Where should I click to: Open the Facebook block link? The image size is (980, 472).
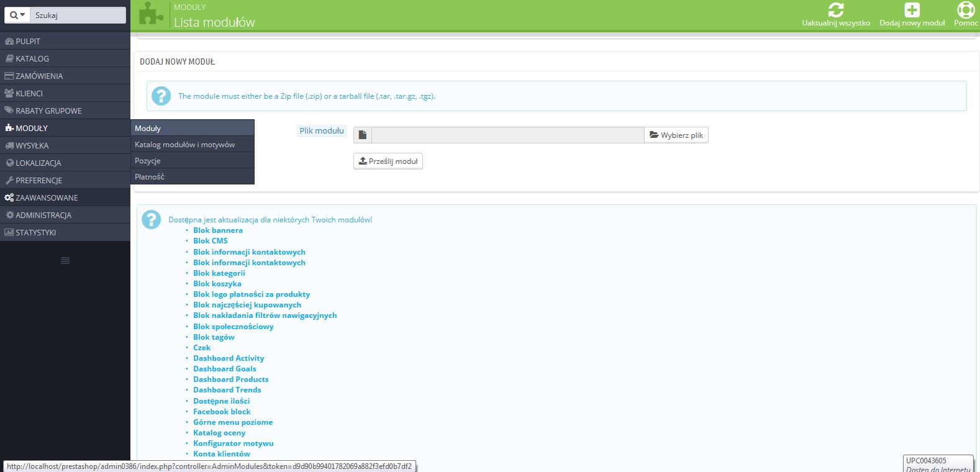(x=222, y=412)
